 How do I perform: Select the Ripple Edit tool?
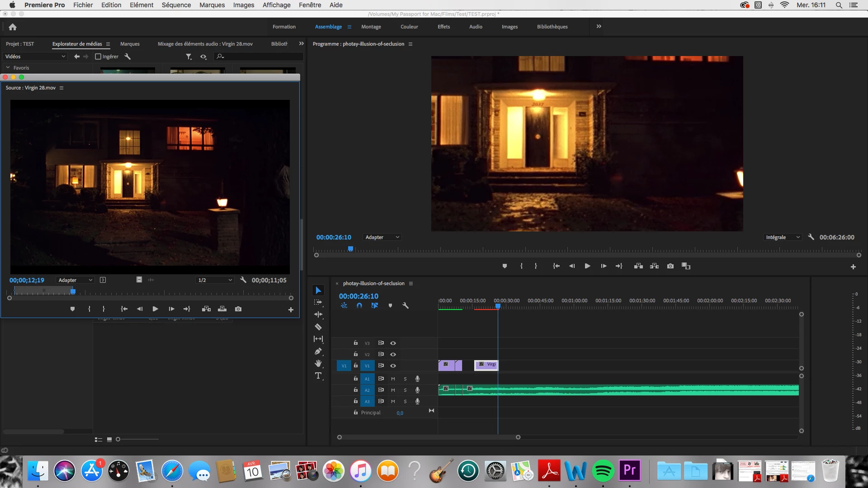pos(318,314)
